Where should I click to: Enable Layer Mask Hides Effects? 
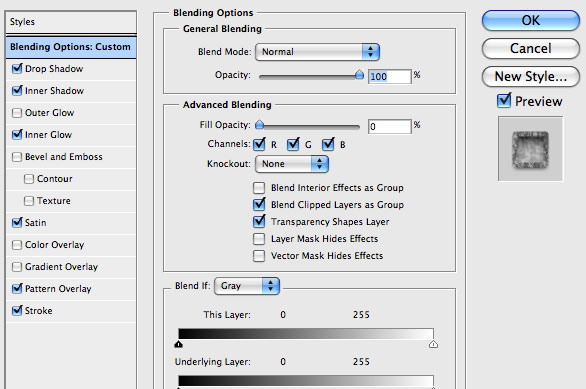coord(259,239)
